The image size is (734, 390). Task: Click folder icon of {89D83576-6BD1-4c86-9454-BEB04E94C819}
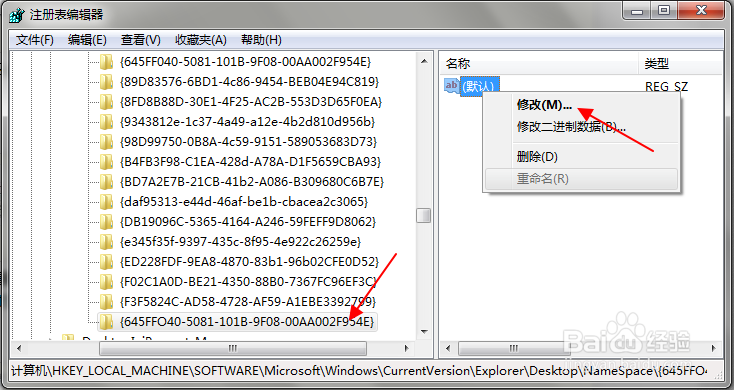coord(107,82)
